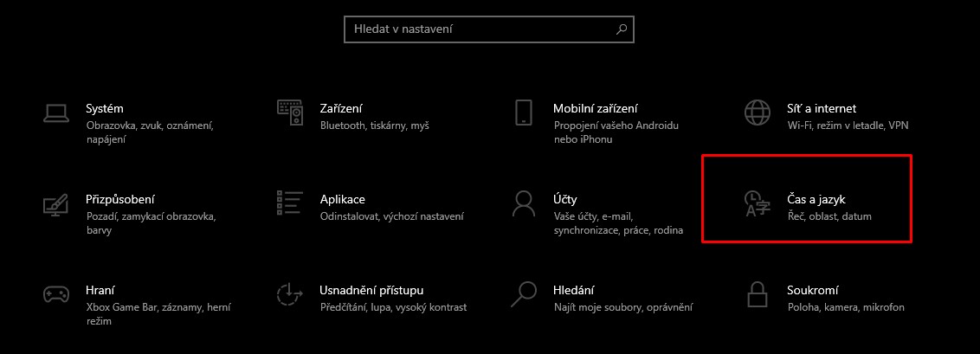Open the Systém settings title
This screenshot has width=980, height=354.
tap(105, 109)
